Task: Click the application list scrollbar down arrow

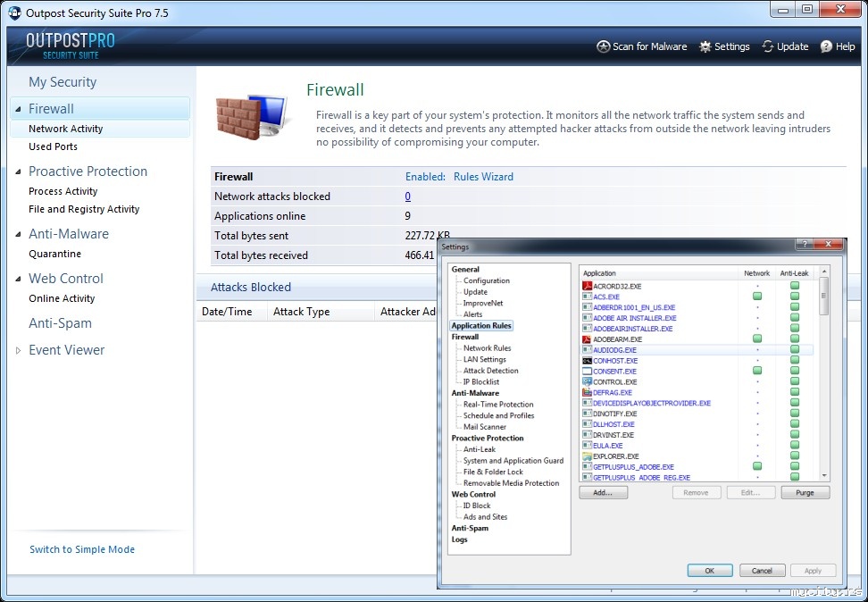Action: coord(823,476)
